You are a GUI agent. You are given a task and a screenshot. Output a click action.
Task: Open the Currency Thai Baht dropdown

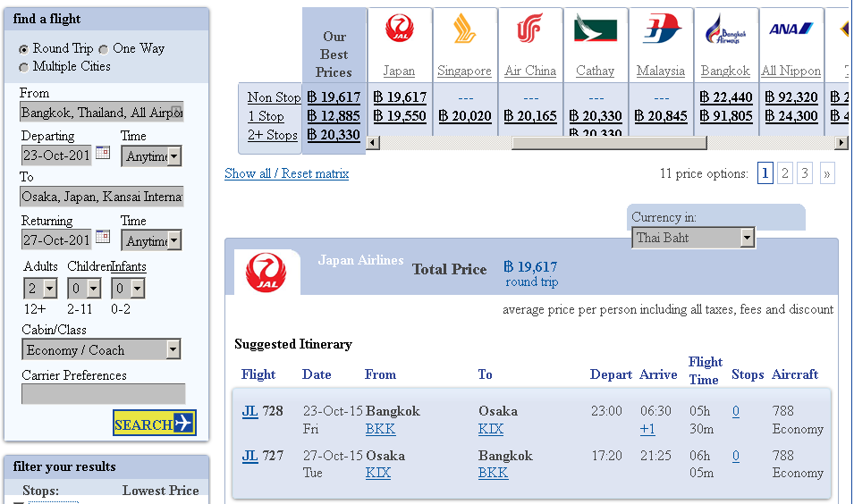point(693,238)
